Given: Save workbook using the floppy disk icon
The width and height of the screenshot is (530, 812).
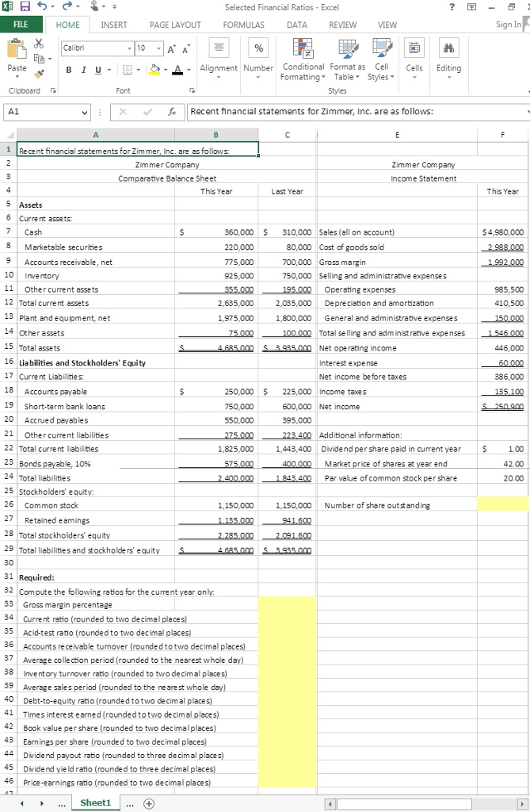Looking at the screenshot, I should pos(25,6).
